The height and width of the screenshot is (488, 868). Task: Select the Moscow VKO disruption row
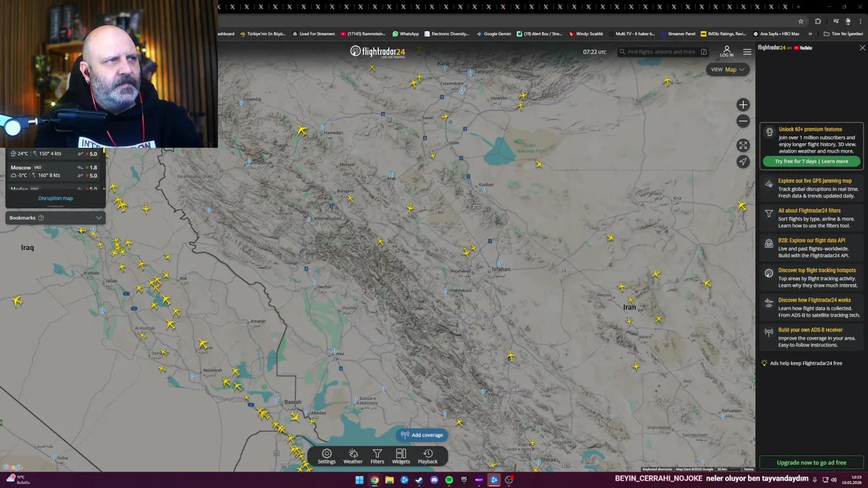tap(54, 171)
